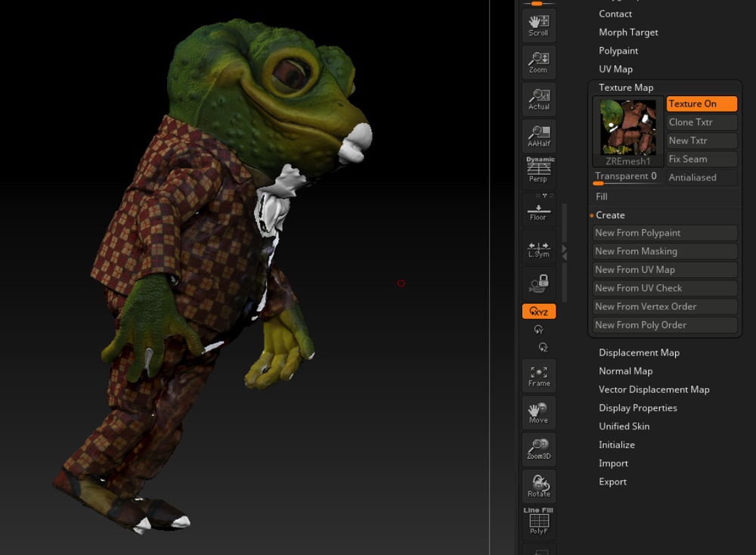Collapse the Create section
Screen dimensions: 756x555
[x=610, y=215]
